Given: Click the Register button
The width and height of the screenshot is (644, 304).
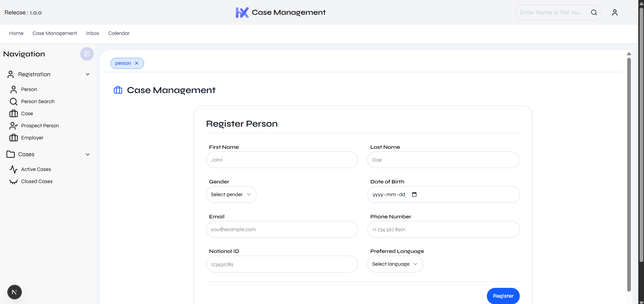Looking at the screenshot, I should (503, 296).
